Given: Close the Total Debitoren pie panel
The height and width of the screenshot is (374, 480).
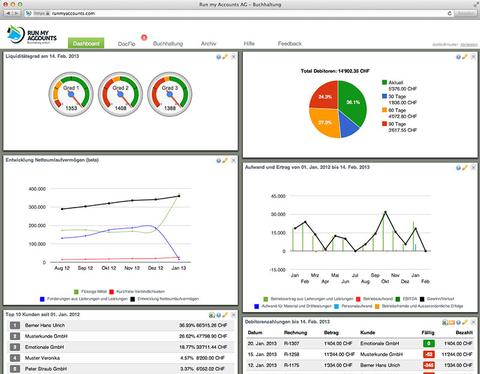Looking at the screenshot, I should 473,57.
